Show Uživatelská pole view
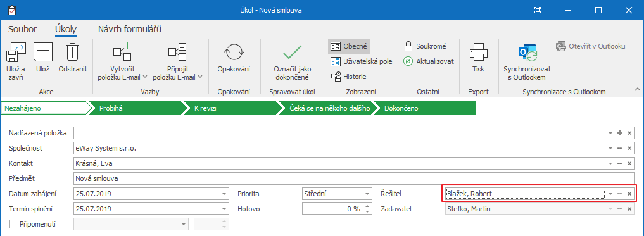 tap(362, 61)
